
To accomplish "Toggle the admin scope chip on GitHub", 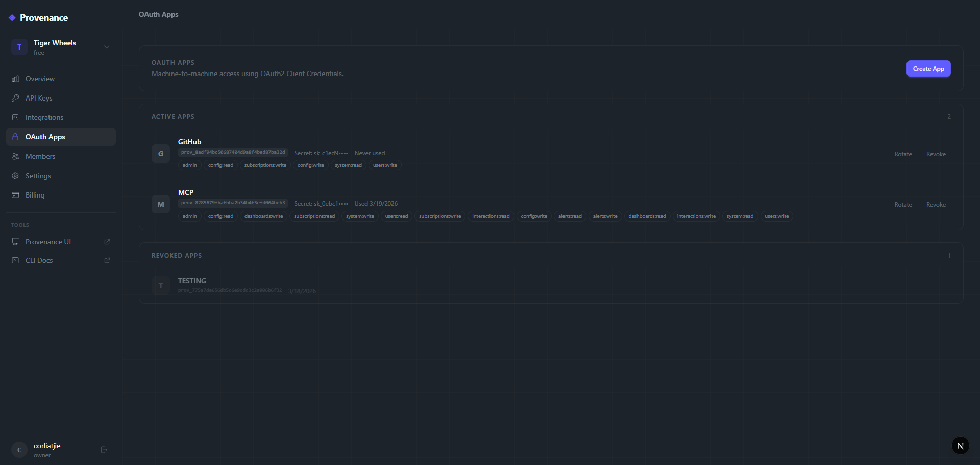I will tap(189, 165).
